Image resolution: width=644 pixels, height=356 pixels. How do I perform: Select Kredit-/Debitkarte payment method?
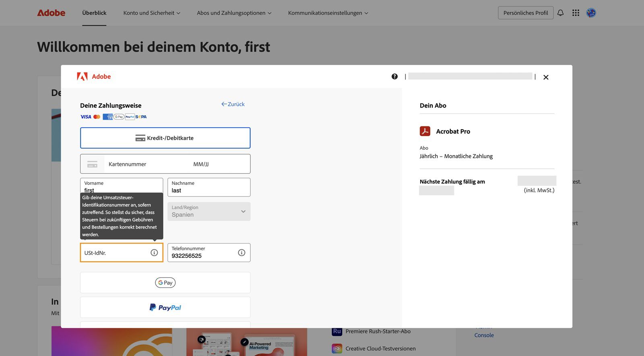click(x=165, y=138)
